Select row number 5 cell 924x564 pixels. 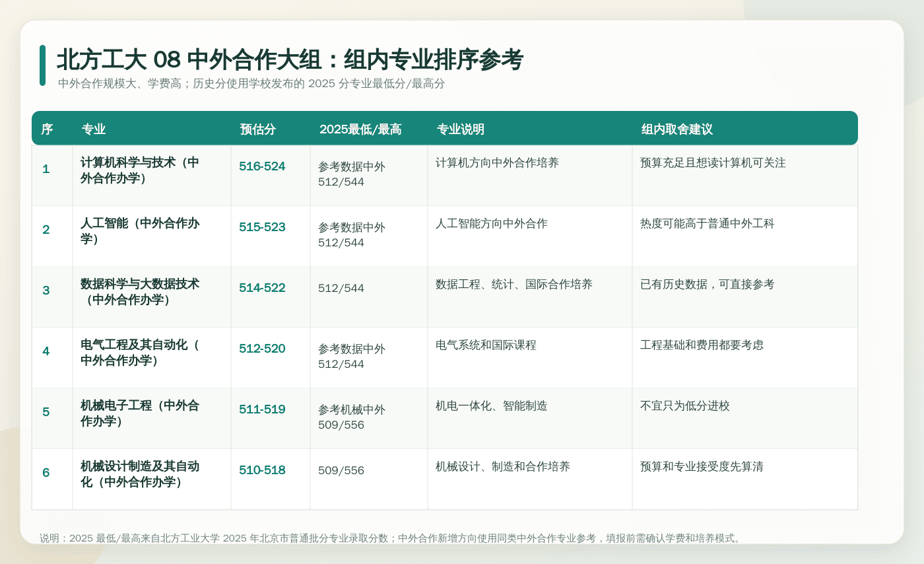52,419
